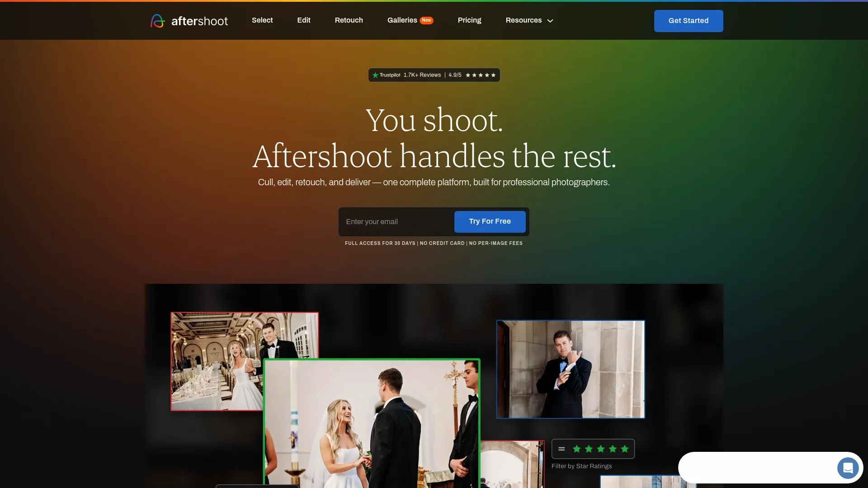Click the Resources chevron arrow

click(550, 21)
